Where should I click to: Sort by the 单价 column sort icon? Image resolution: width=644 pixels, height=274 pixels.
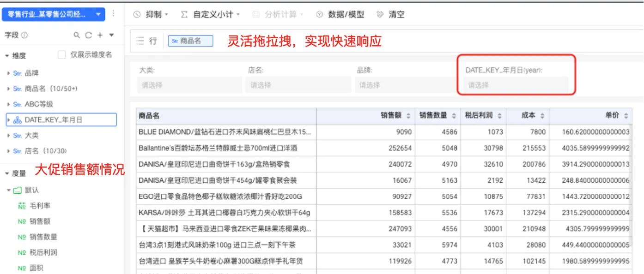pos(626,116)
